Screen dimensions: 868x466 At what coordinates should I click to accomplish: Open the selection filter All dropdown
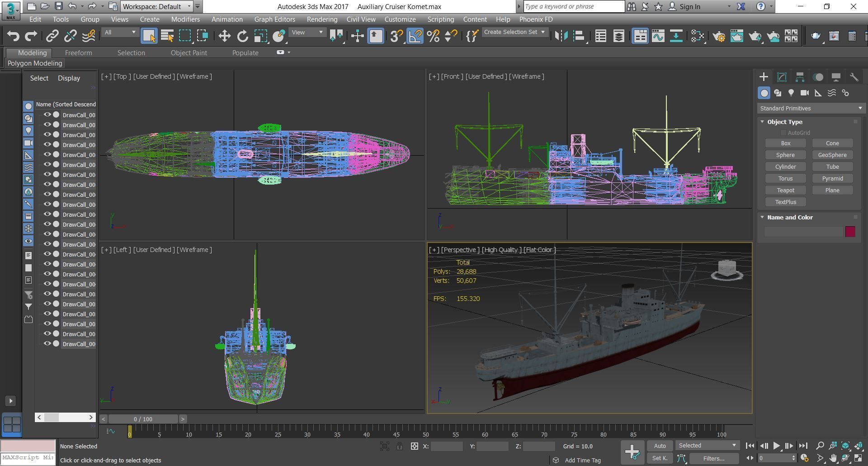pyautogui.click(x=120, y=32)
